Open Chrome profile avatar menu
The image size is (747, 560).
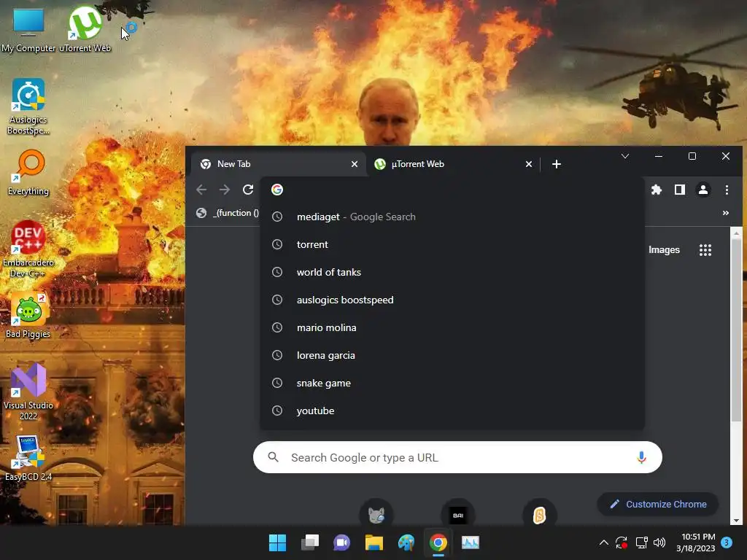[703, 190]
